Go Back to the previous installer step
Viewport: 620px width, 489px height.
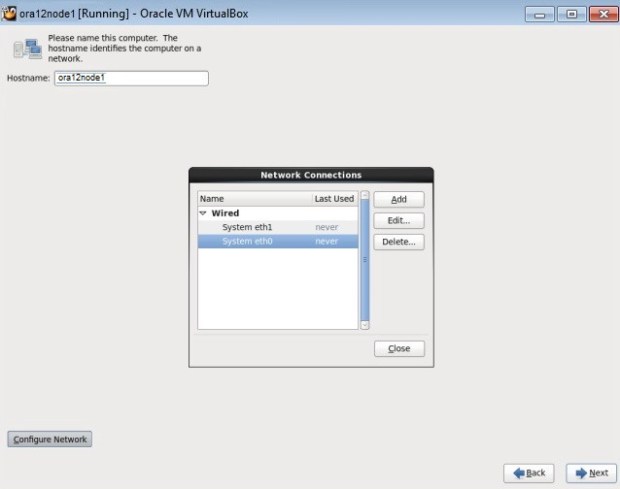tap(529, 473)
